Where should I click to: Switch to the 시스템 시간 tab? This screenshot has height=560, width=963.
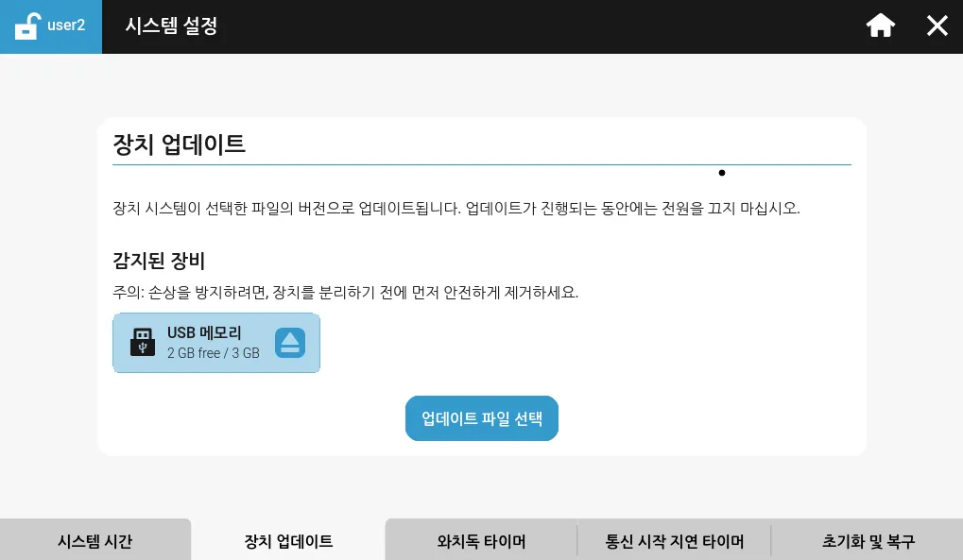[95, 541]
